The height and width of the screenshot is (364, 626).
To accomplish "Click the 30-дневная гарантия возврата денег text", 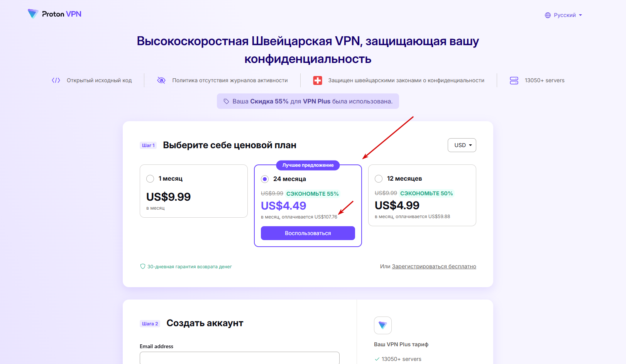I will tap(189, 267).
